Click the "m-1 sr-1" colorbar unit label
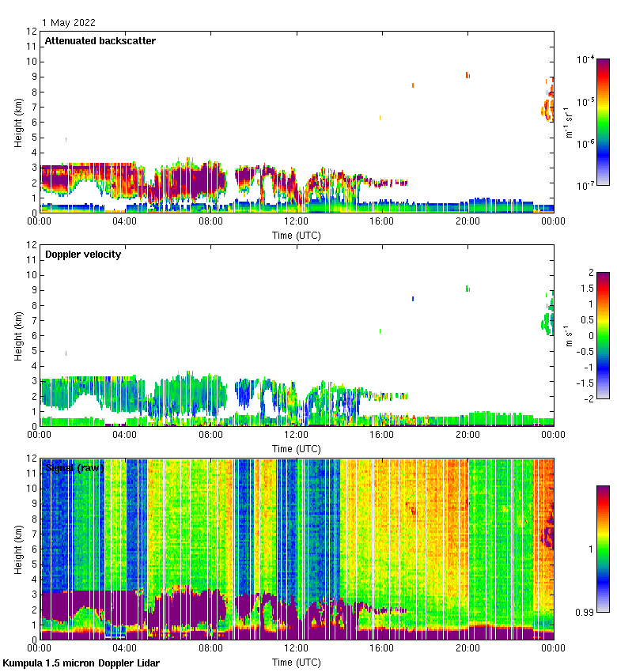This screenshot has height=672, width=617. click(x=570, y=122)
